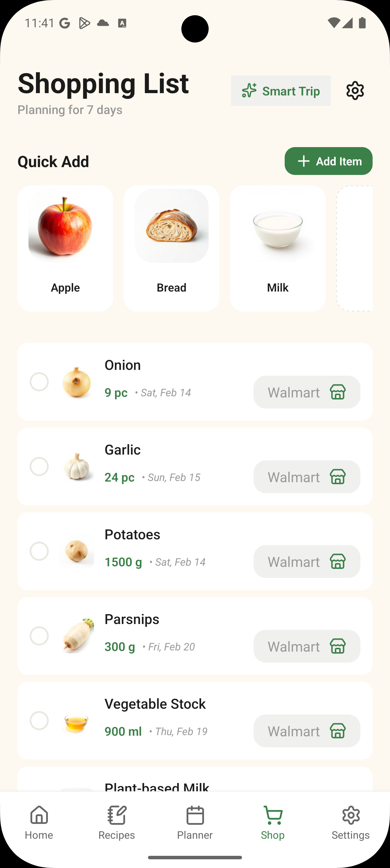Tap the Smart Trip sparkle button

point(280,91)
